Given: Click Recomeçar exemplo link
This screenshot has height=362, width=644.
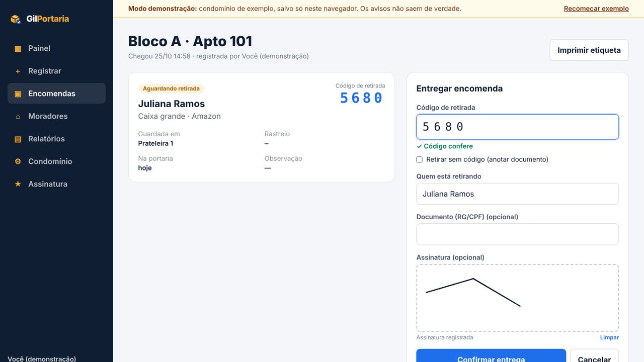Looking at the screenshot, I should 596,9.
